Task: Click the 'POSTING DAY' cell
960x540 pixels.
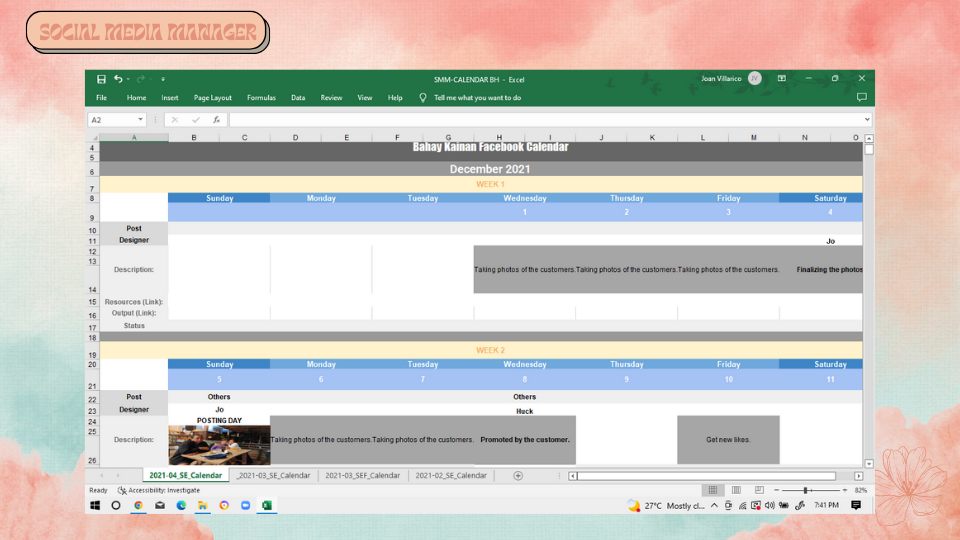Action: [x=219, y=421]
